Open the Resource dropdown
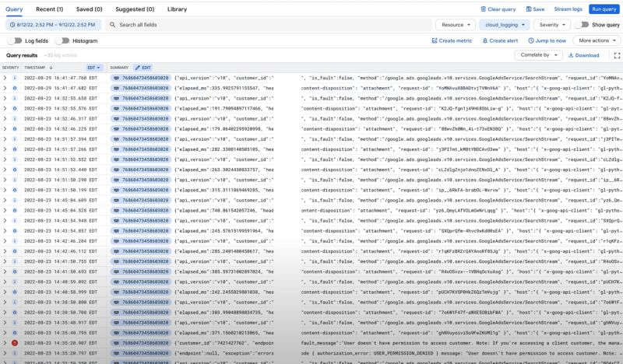This screenshot has height=364, width=623. click(456, 25)
